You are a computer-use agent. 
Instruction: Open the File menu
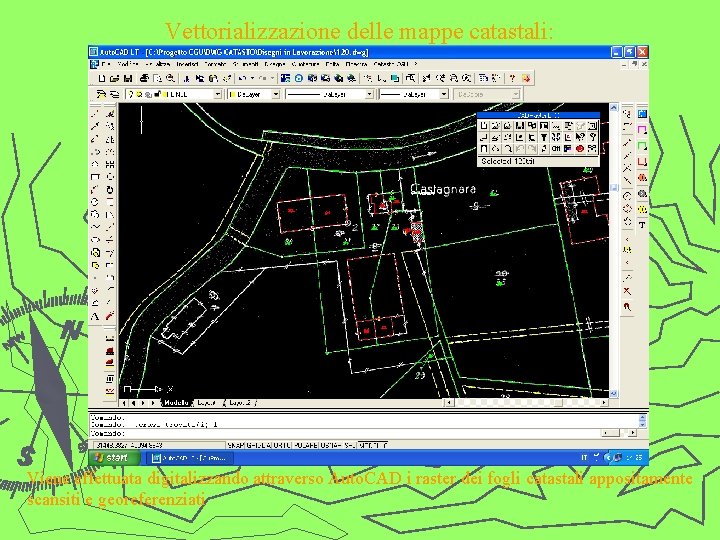[106, 64]
